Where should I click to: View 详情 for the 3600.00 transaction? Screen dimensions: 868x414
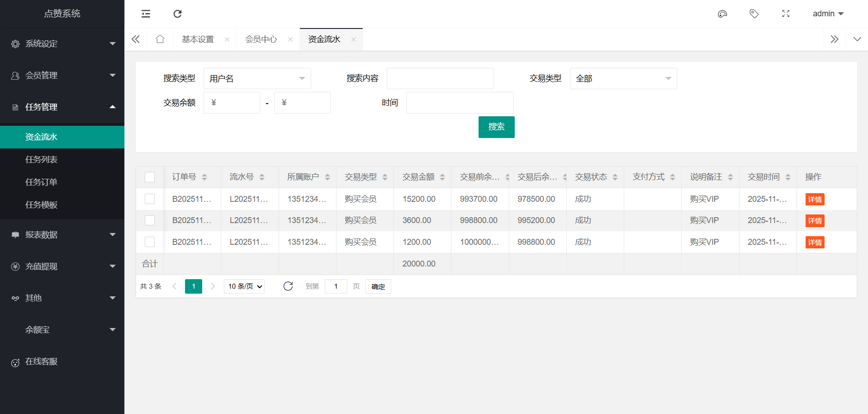[x=815, y=221]
